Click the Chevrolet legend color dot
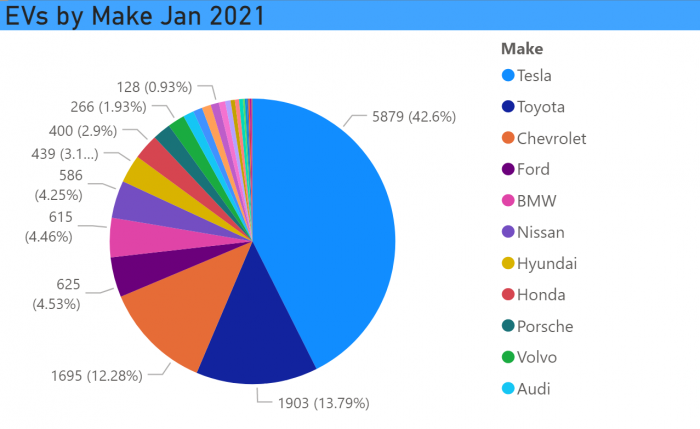 pyautogui.click(x=508, y=137)
